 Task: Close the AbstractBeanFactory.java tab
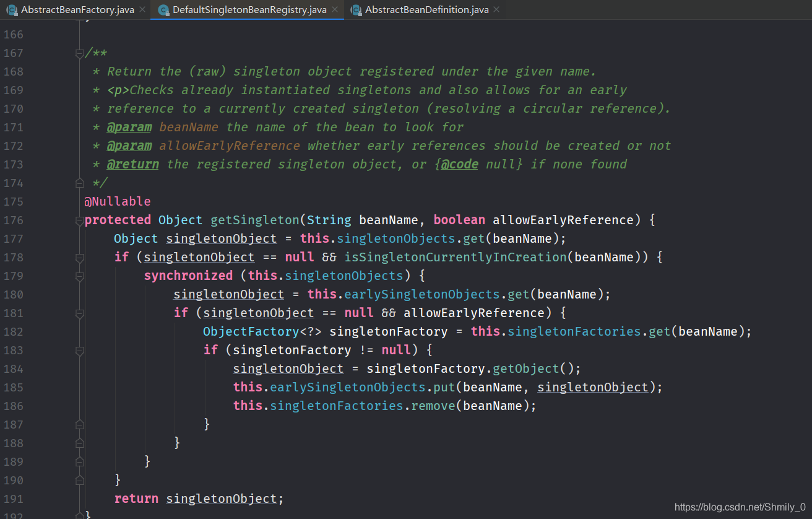point(142,10)
